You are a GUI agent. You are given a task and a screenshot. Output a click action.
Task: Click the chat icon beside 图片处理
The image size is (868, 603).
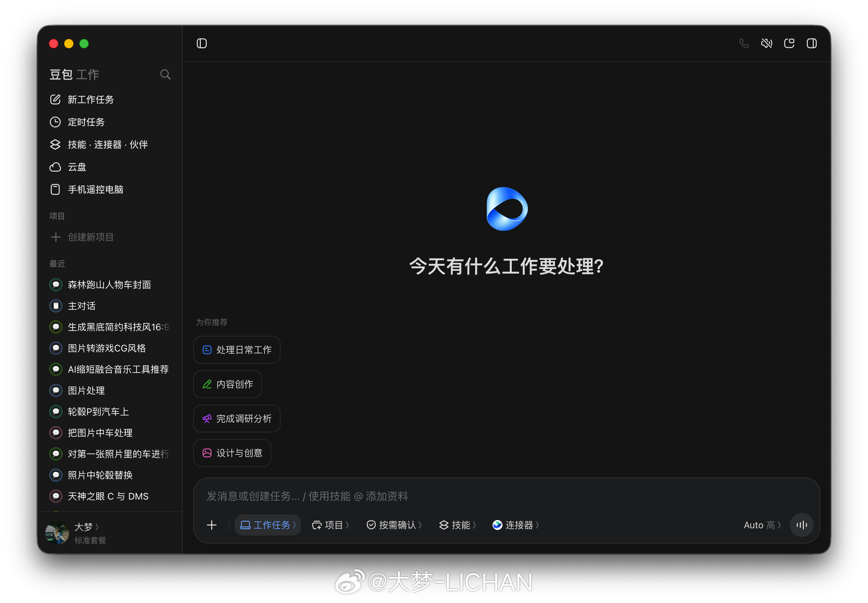(x=56, y=390)
